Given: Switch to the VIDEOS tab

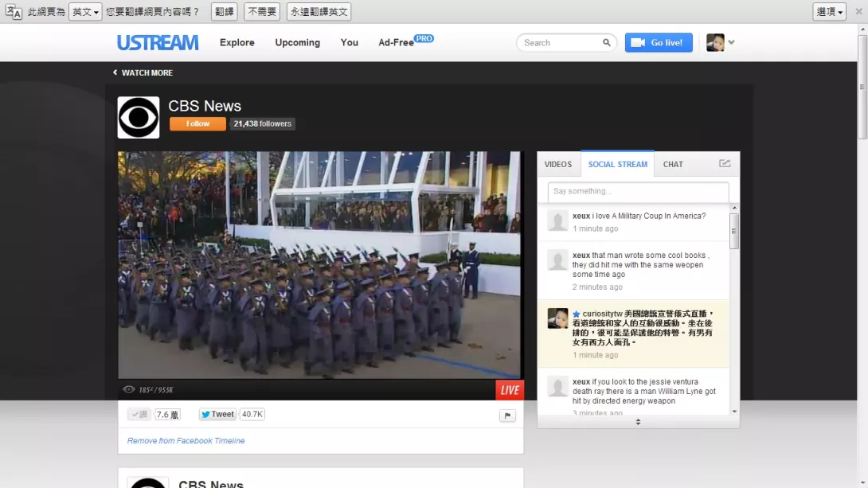Looking at the screenshot, I should pyautogui.click(x=558, y=164).
